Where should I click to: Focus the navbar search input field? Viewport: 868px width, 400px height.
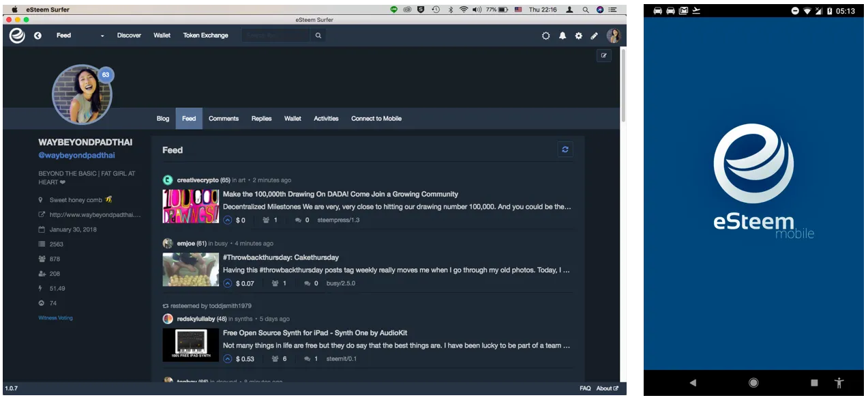[x=275, y=35]
